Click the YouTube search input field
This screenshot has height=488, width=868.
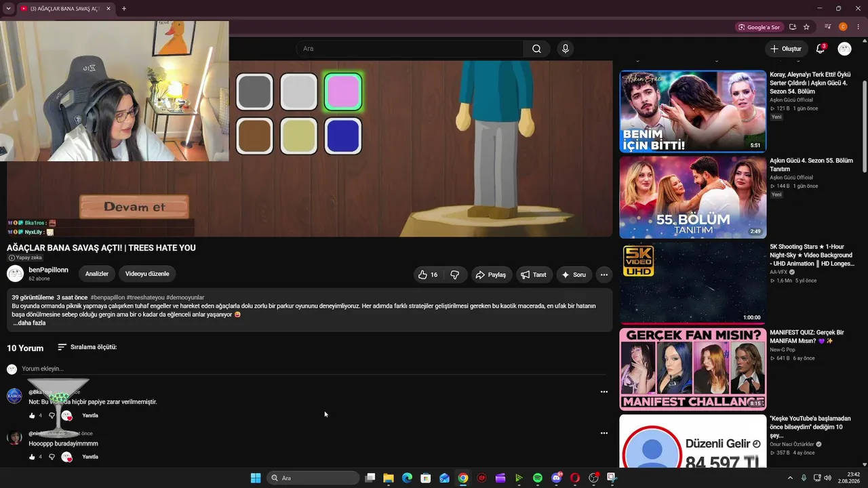(409, 49)
